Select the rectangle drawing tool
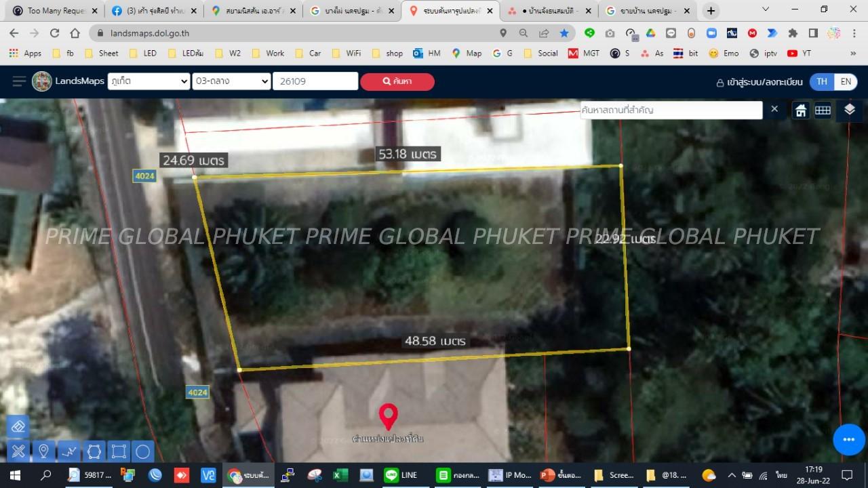Image resolution: width=868 pixels, height=488 pixels. 118,451
